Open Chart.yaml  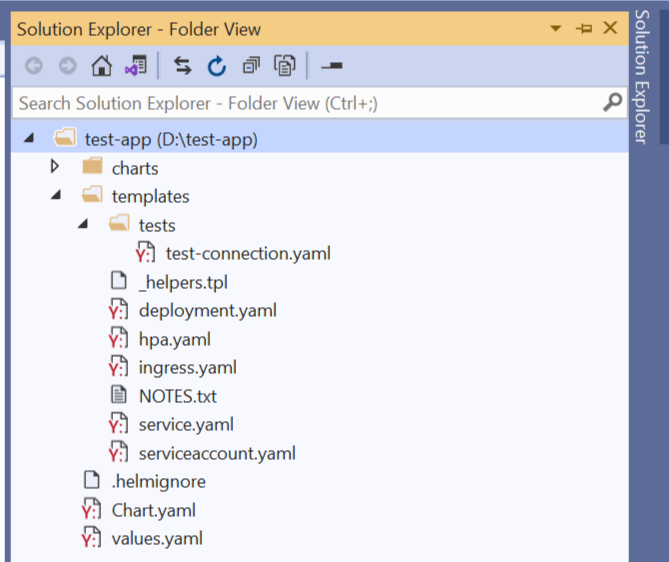tap(154, 510)
